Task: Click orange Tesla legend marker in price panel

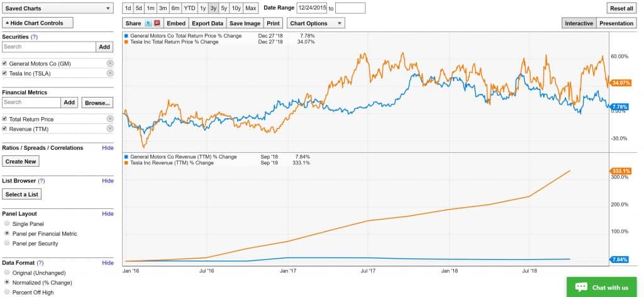Action: click(126, 42)
